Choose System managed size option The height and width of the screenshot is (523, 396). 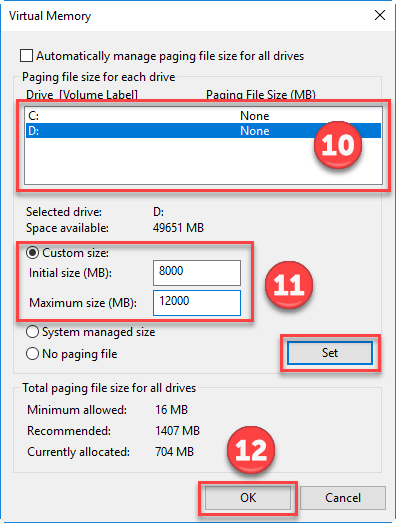(x=32, y=332)
